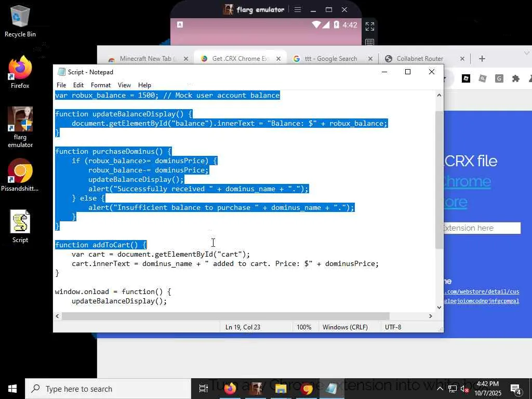Image resolution: width=532 pixels, height=399 pixels.
Task: Switch to Minecraft New Tab tab
Action: (146, 59)
